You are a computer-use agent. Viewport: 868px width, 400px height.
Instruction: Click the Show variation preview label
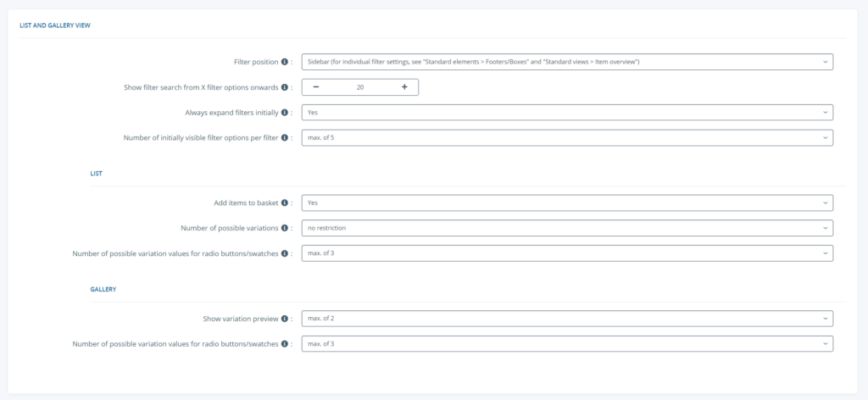click(x=241, y=319)
